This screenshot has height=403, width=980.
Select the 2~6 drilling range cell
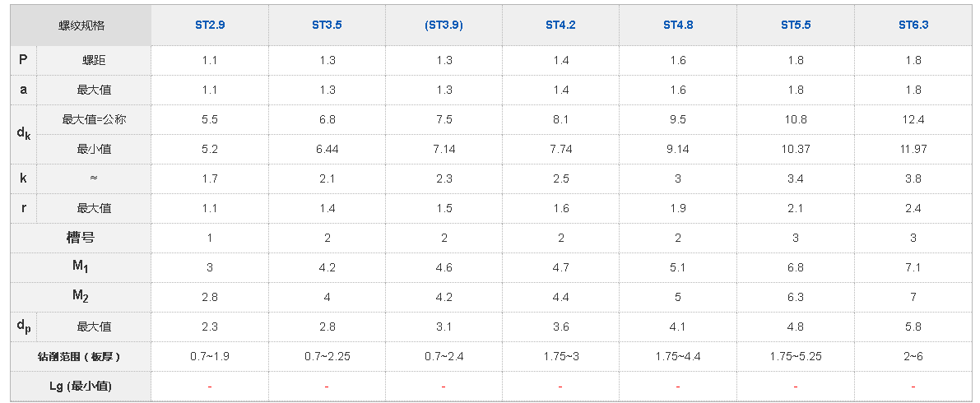click(913, 356)
